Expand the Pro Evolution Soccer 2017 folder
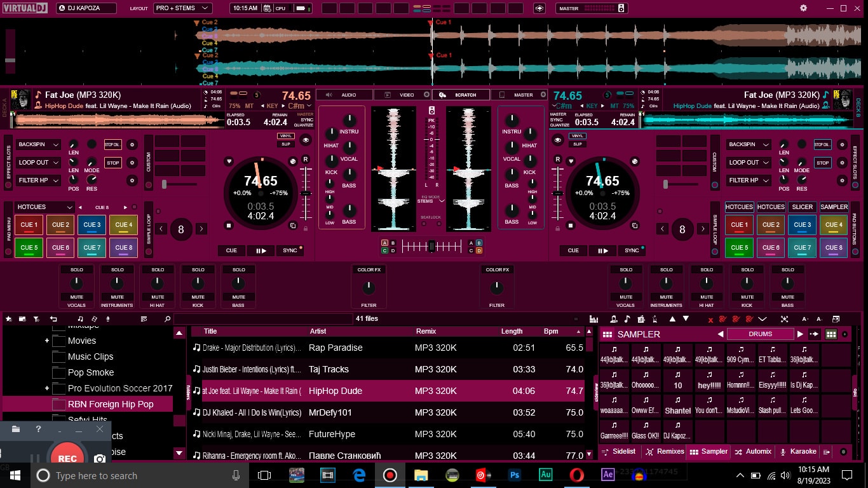 coord(47,388)
